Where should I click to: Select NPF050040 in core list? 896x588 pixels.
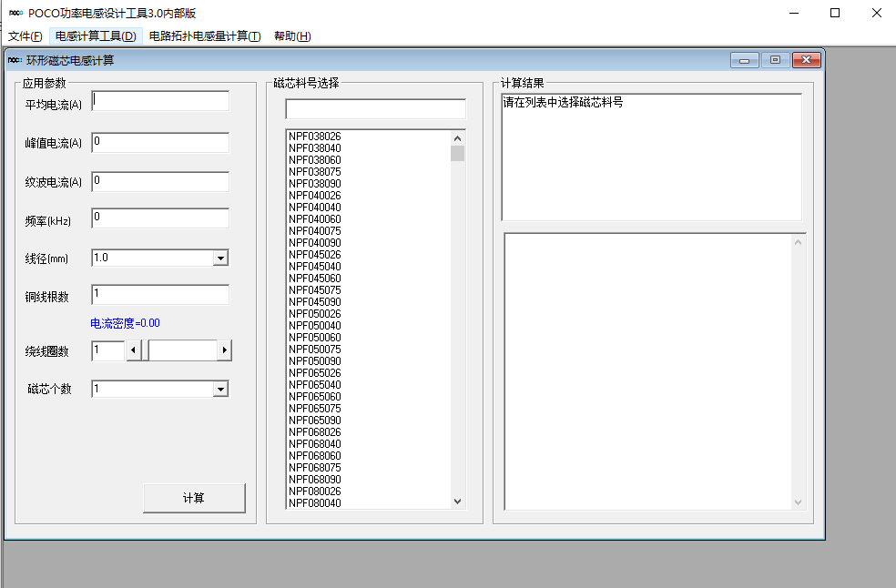(x=369, y=325)
